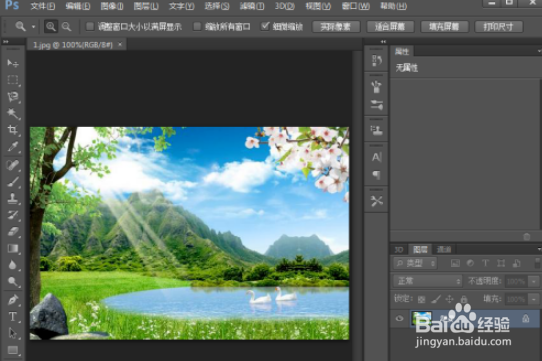Select the Eyedropper tool

pyautogui.click(x=13, y=147)
